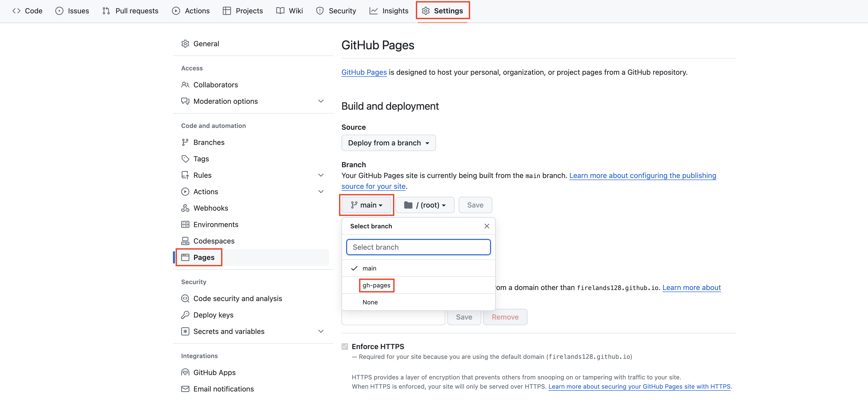Select Pages in the sidebar
Viewport: 868px width, 411px height.
pyautogui.click(x=251, y=258)
